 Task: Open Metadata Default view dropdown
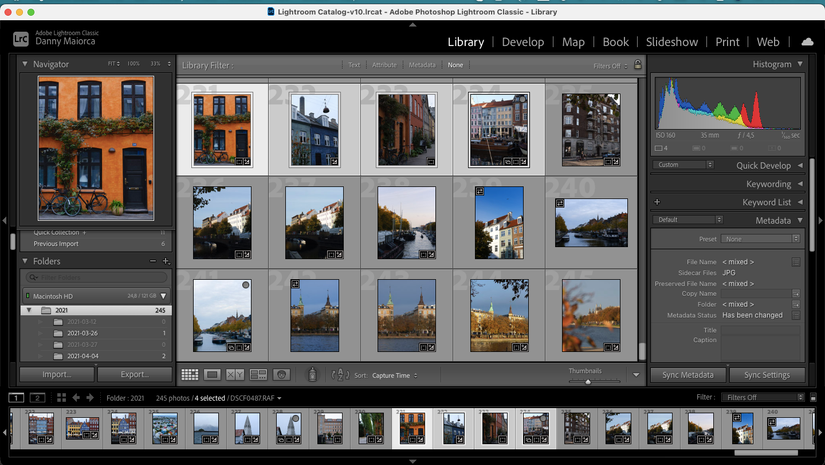[x=688, y=219]
